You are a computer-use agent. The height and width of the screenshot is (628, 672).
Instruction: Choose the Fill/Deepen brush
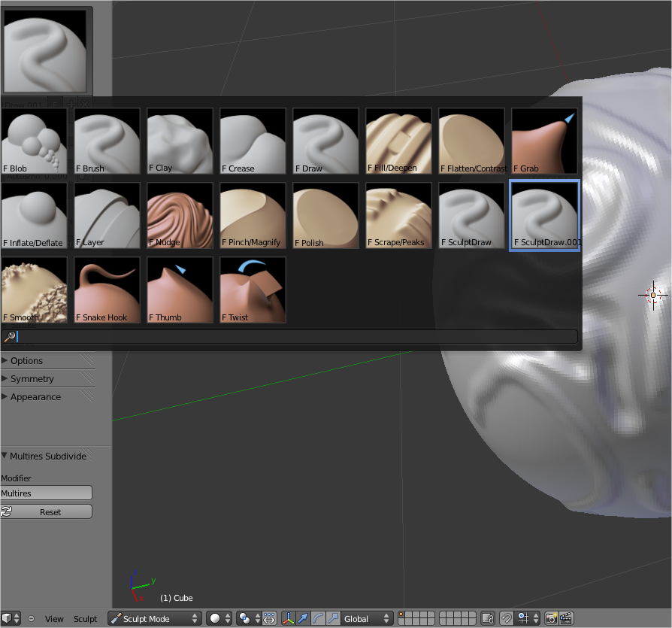click(398, 141)
